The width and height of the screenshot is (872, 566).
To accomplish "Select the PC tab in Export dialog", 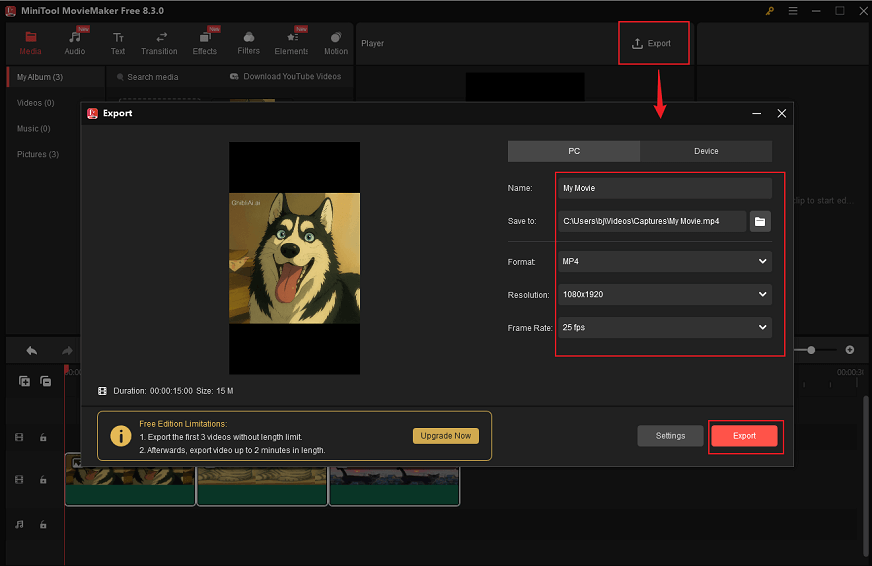I will coord(574,151).
